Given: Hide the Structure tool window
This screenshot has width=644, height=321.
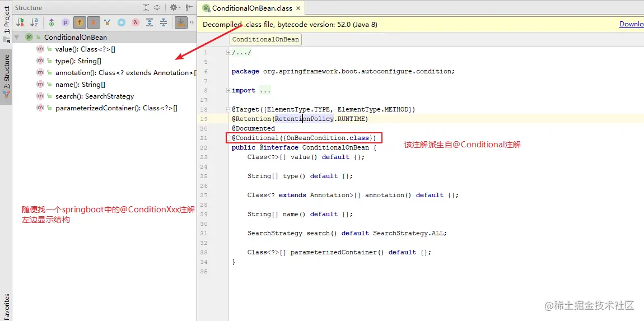Looking at the screenshot, I should pos(189,7).
